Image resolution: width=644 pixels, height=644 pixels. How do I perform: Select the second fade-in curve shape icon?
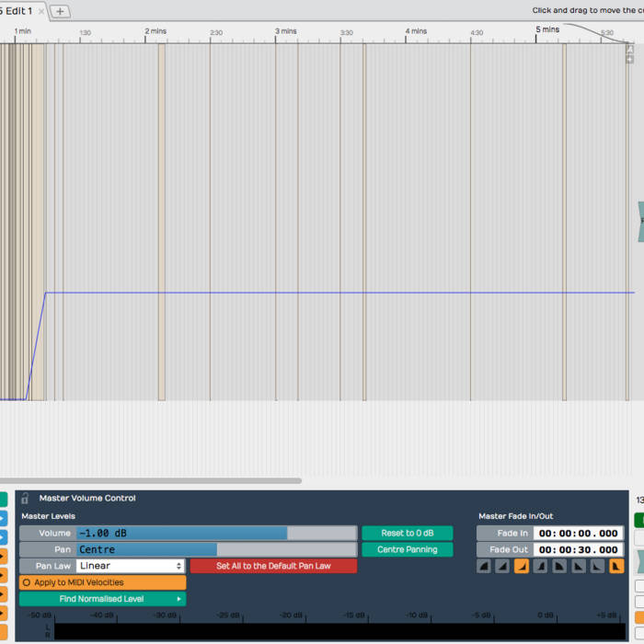click(502, 566)
